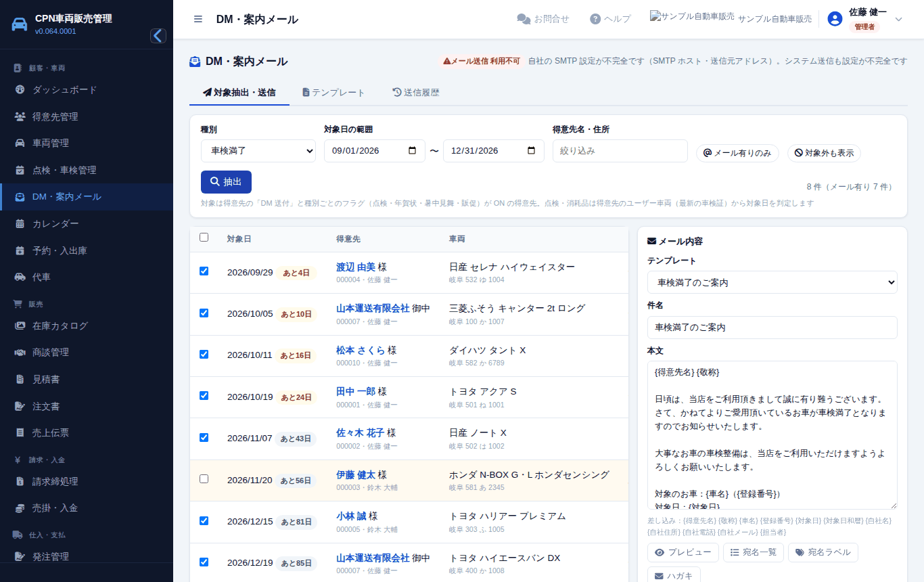This screenshot has height=582, width=924.
Task: Toggle the メール有りのみ filter
Action: click(x=737, y=153)
